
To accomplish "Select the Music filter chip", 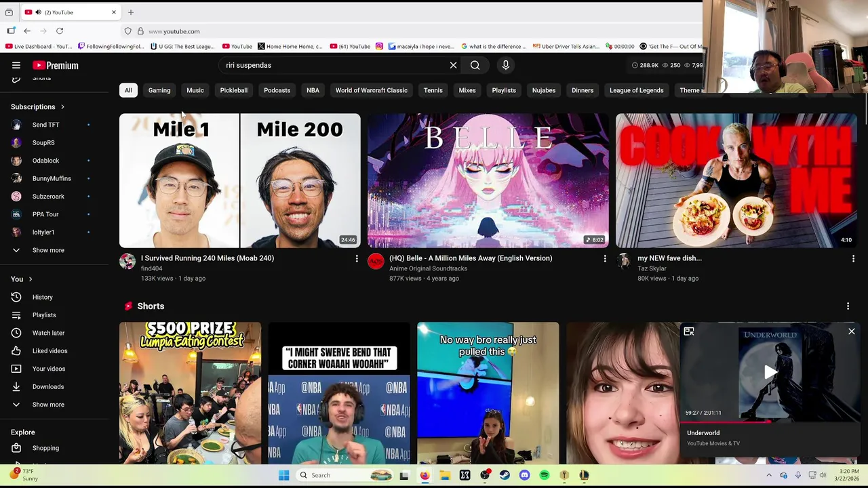I will click(x=195, y=90).
